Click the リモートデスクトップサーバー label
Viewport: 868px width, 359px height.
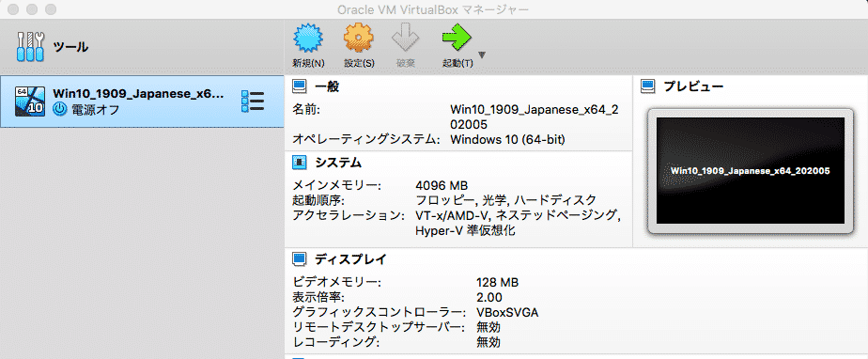[379, 327]
